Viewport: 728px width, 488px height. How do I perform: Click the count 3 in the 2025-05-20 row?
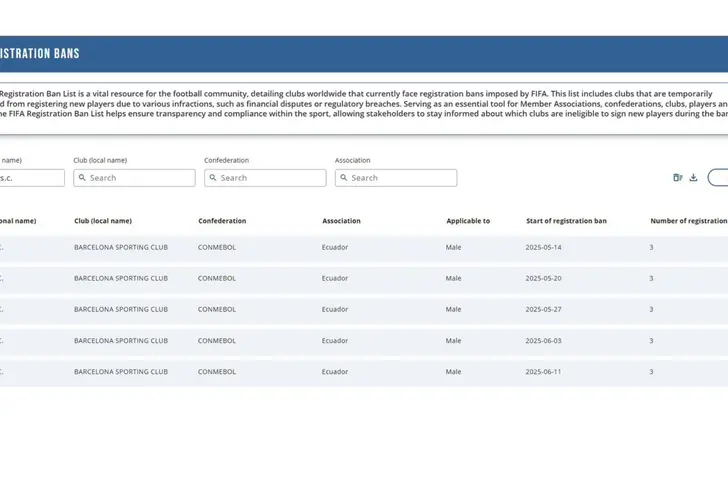click(651, 279)
